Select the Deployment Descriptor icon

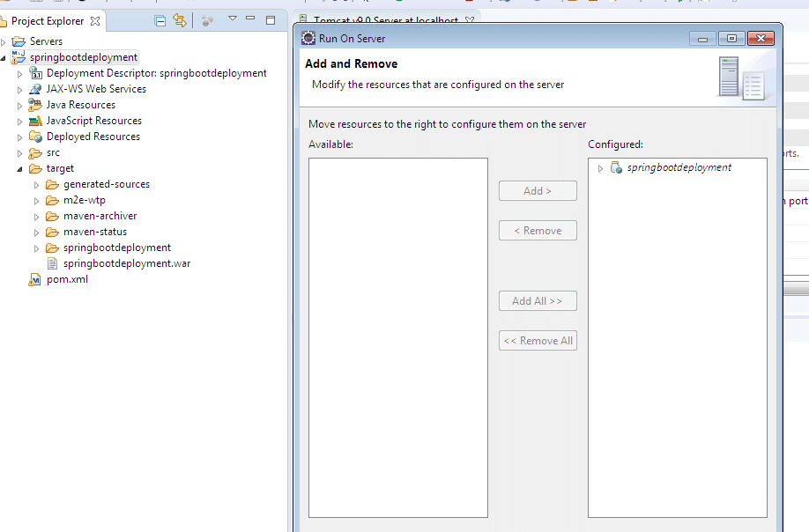[35, 73]
